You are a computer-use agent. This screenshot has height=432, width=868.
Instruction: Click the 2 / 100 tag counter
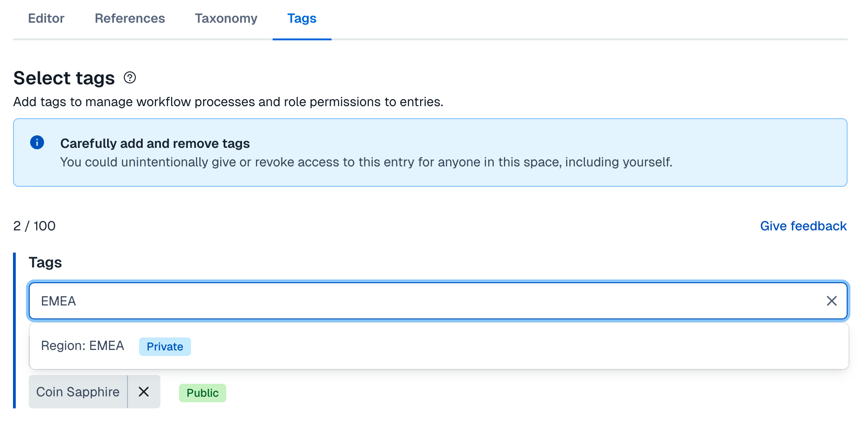point(34,226)
